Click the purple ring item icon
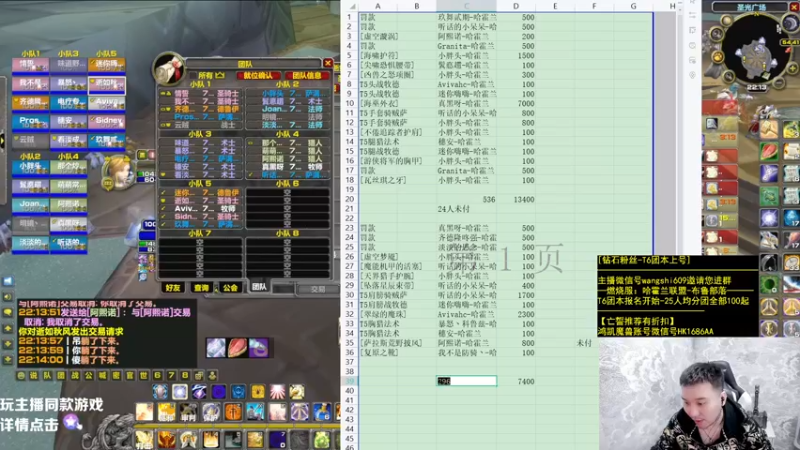The width and height of the screenshot is (800, 450). (259, 348)
